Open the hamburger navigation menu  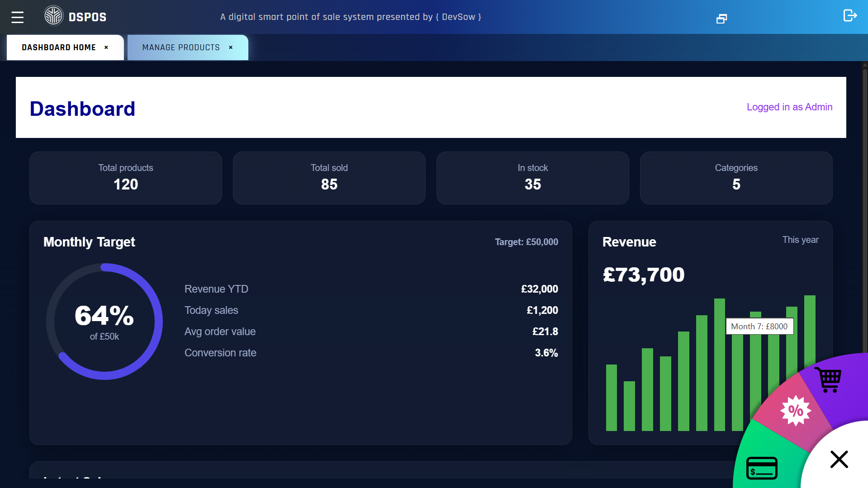click(17, 17)
